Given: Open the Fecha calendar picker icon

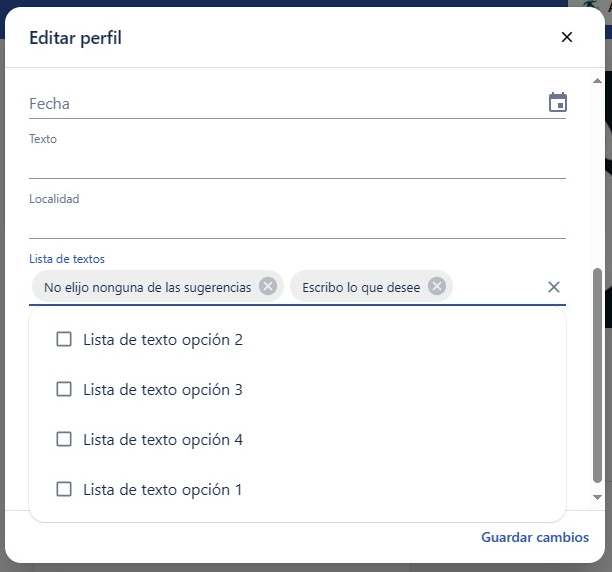Looking at the screenshot, I should click(558, 103).
